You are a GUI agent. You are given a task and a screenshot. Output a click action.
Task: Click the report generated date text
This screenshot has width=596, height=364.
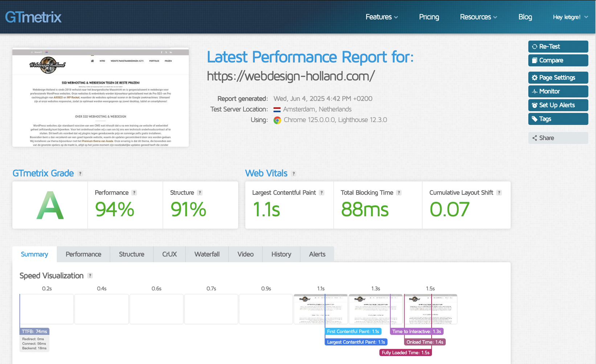[323, 99]
